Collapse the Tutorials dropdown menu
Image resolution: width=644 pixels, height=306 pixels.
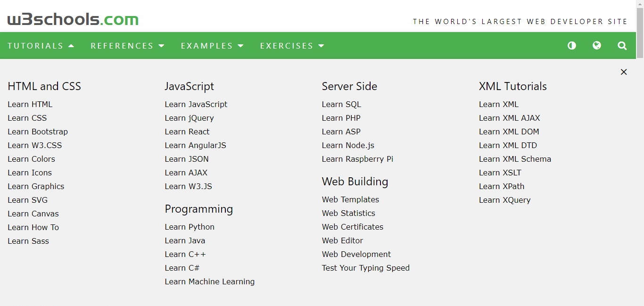coord(41,46)
